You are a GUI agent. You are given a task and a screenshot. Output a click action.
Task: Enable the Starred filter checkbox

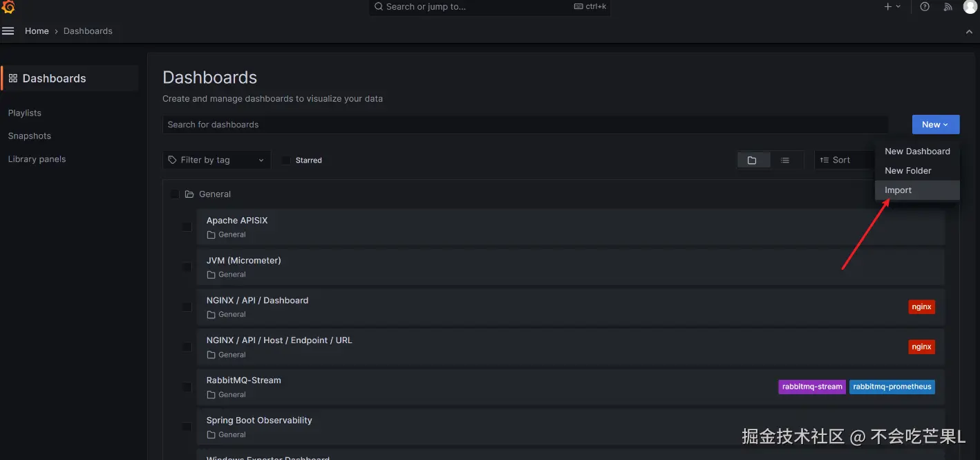click(286, 160)
